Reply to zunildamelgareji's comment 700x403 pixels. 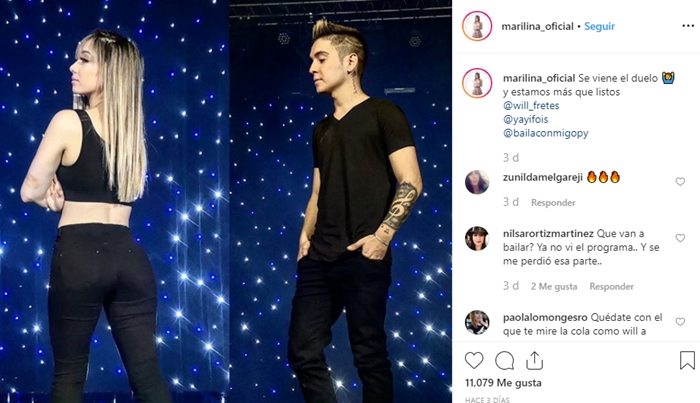point(553,203)
